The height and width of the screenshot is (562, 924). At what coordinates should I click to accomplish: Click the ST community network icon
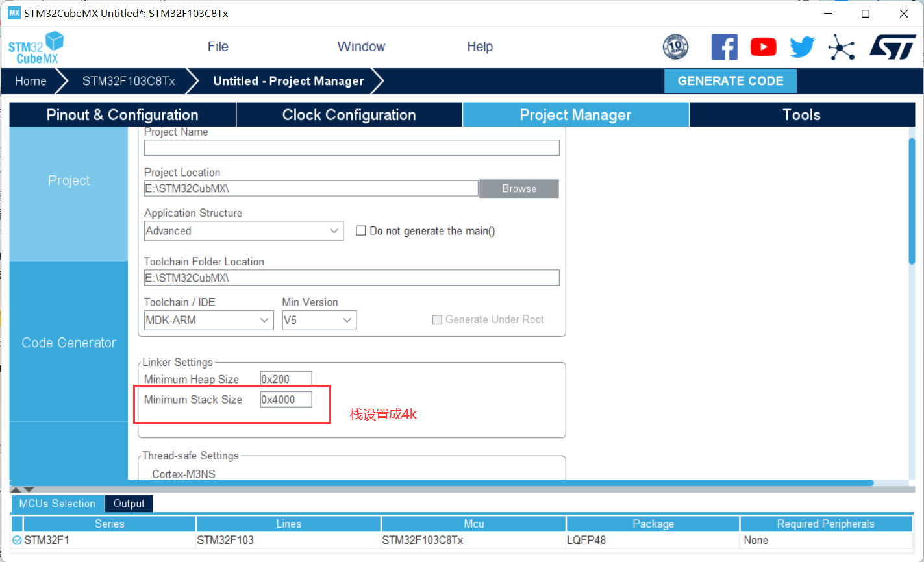(842, 47)
